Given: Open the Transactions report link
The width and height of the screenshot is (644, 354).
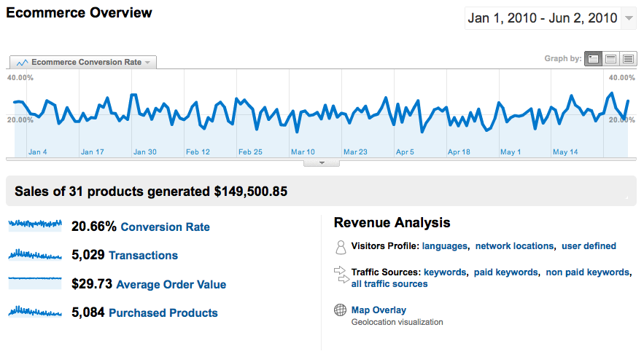Looking at the screenshot, I should click(143, 256).
